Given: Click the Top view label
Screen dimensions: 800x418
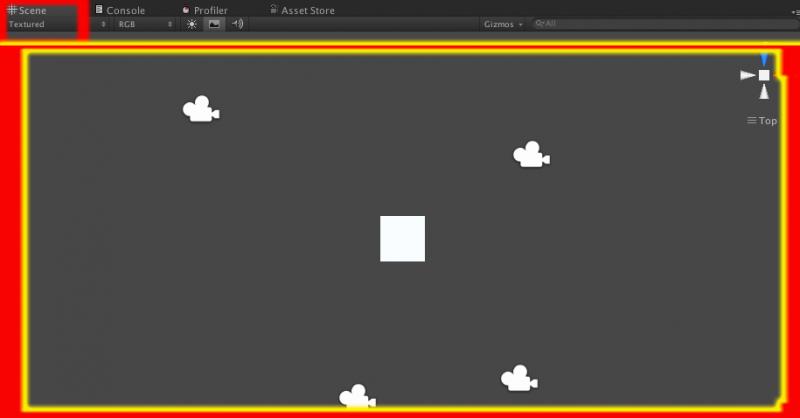Looking at the screenshot, I should tap(762, 120).
